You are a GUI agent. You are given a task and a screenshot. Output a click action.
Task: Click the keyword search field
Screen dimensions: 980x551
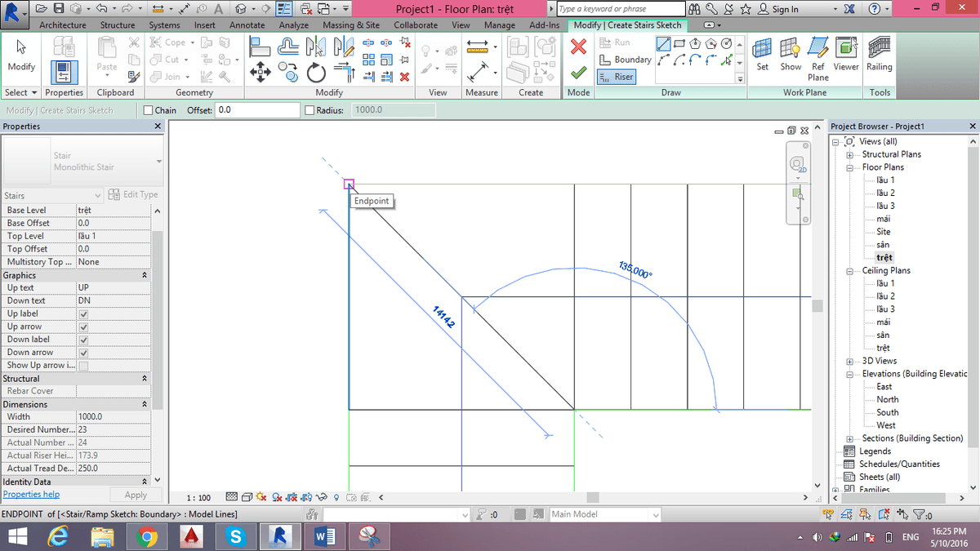coord(620,9)
